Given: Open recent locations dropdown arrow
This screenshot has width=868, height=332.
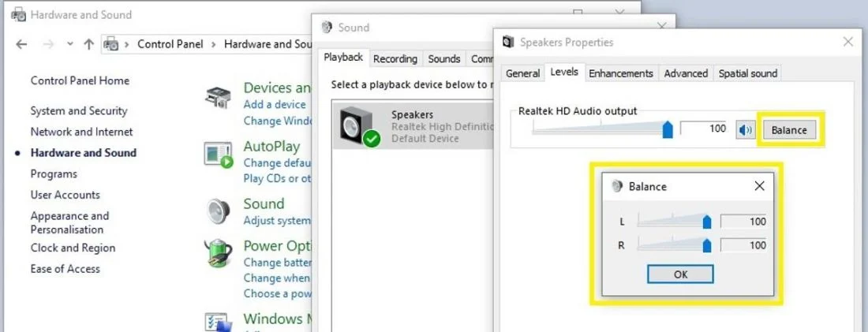Looking at the screenshot, I should click(69, 44).
